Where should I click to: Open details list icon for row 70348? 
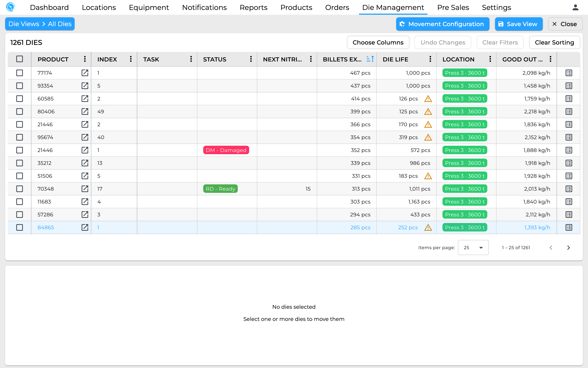pos(569,189)
